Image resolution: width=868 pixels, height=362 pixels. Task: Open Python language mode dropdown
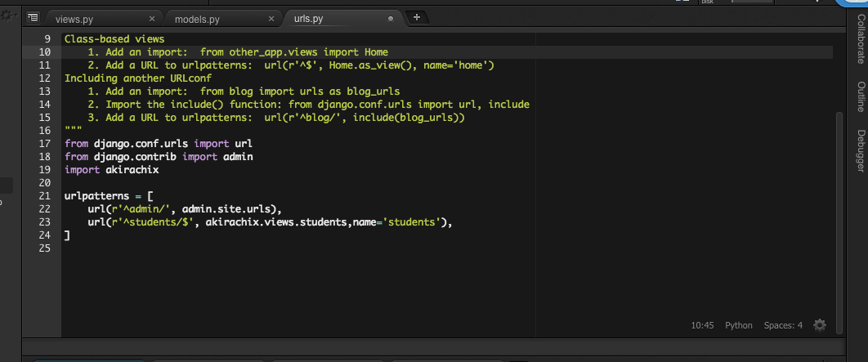[x=738, y=325]
